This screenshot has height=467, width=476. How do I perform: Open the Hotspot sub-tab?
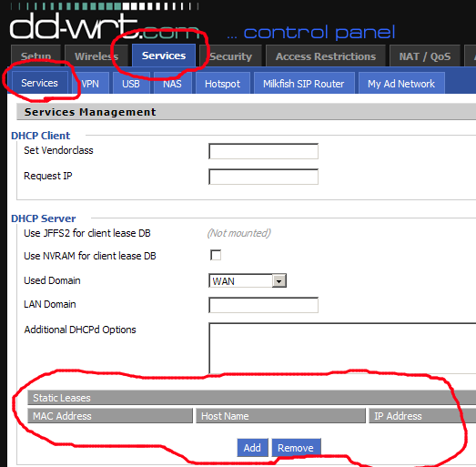(222, 83)
